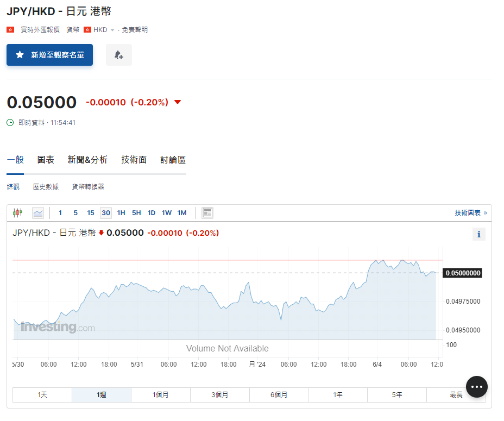Click the clock icon beside the real-time data label
The height and width of the screenshot is (421, 504).
pos(10,123)
